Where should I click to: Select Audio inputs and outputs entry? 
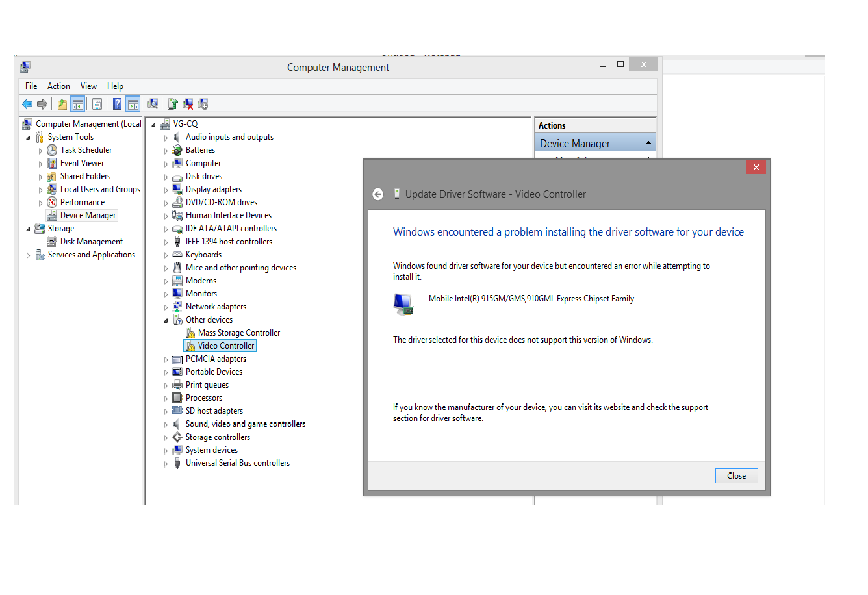(229, 137)
